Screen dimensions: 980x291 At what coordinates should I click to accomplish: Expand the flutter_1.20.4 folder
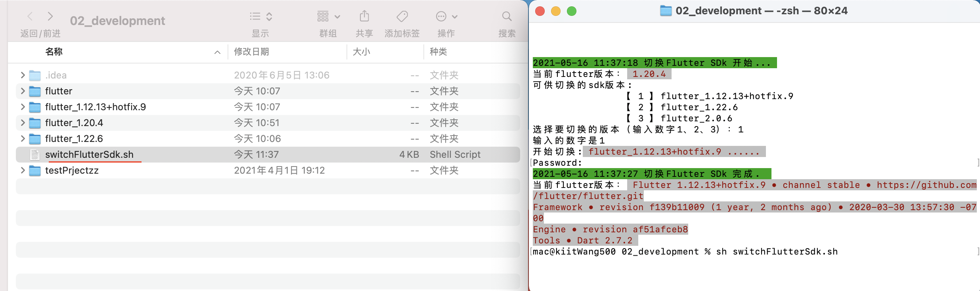point(23,123)
